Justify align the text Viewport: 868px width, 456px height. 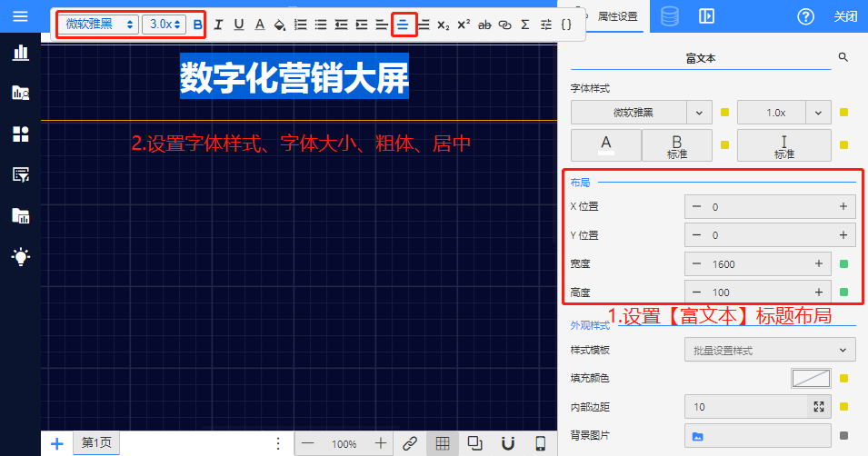(x=424, y=25)
